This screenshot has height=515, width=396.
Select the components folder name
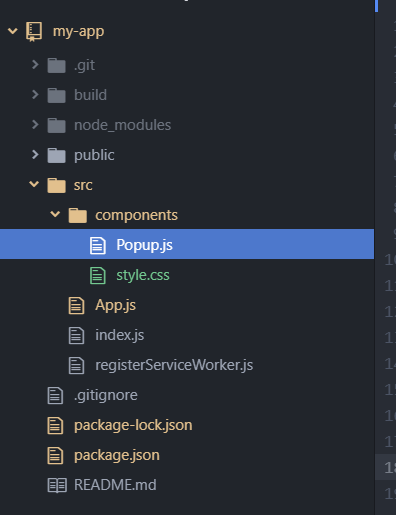point(136,215)
